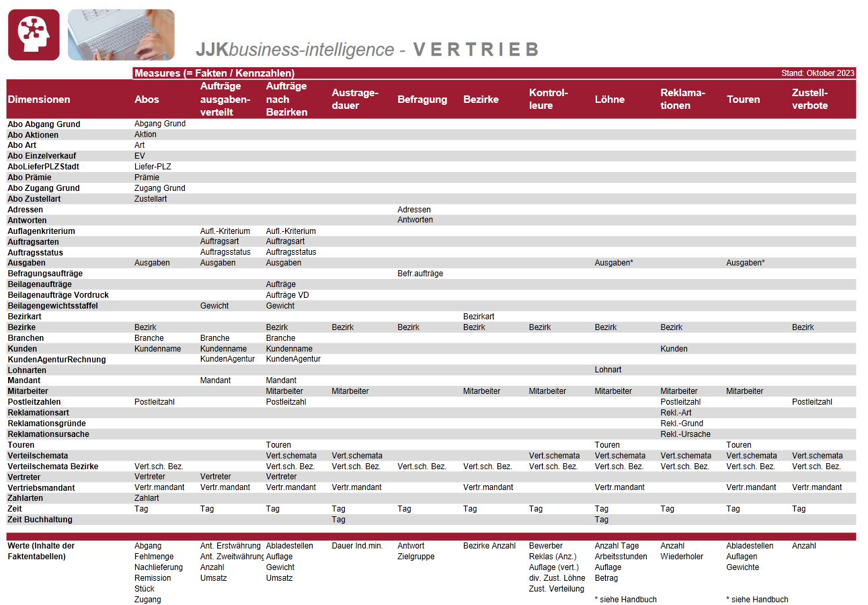The width and height of the screenshot is (868, 605).
Task: Click the 'Dauer Ind.min.' value
Action: pyautogui.click(x=357, y=546)
